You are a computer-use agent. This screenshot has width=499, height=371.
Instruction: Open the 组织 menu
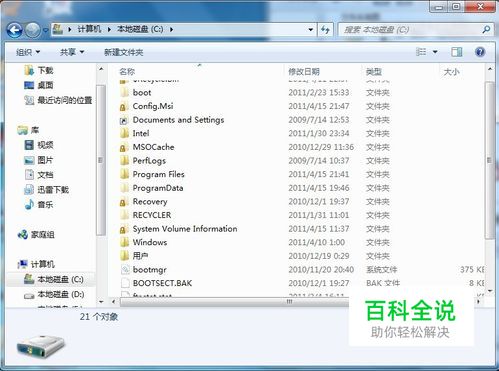[28, 52]
